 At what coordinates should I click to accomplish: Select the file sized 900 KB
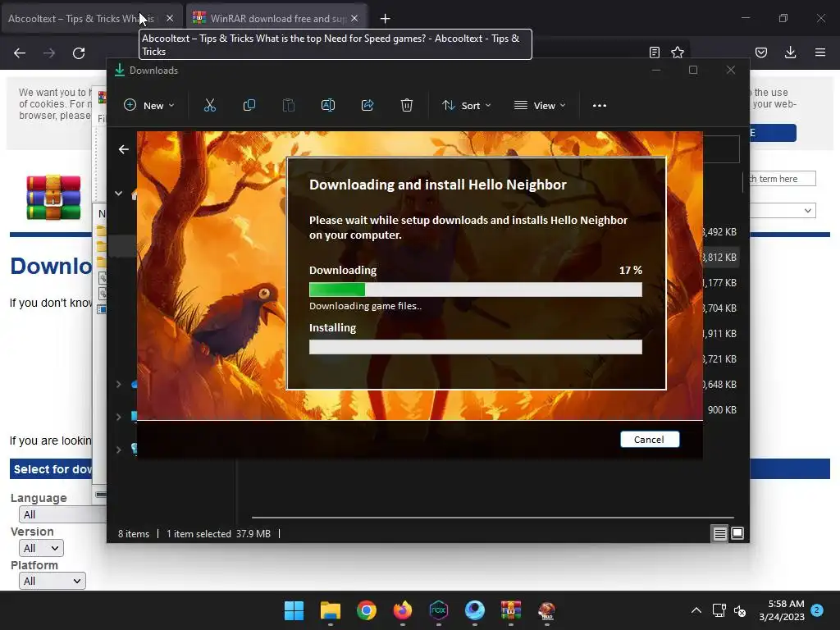pos(722,410)
